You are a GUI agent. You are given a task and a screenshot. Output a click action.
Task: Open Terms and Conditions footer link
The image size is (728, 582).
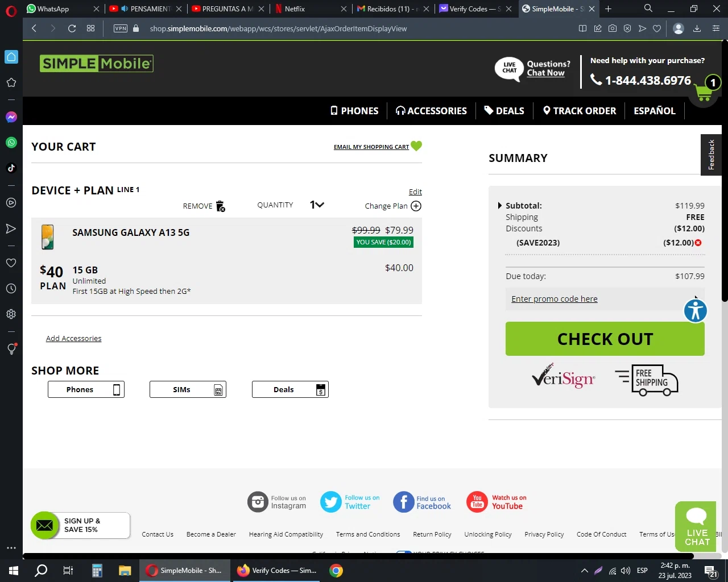[x=368, y=534]
